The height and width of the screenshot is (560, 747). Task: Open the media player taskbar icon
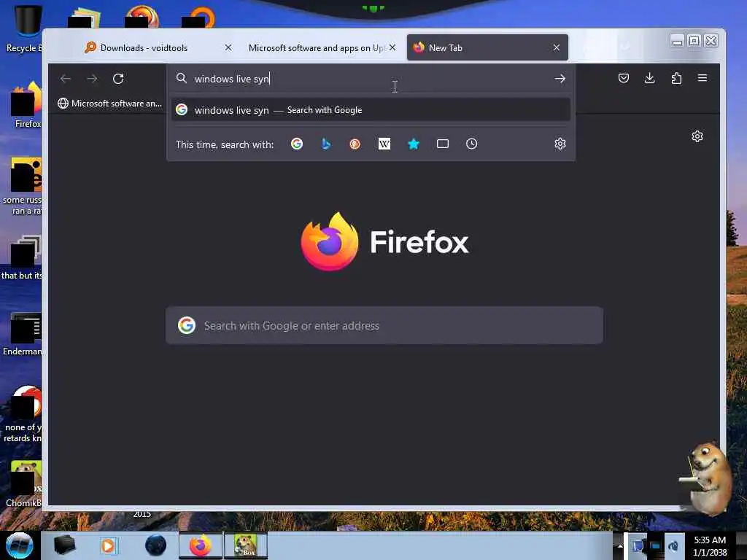[108, 545]
